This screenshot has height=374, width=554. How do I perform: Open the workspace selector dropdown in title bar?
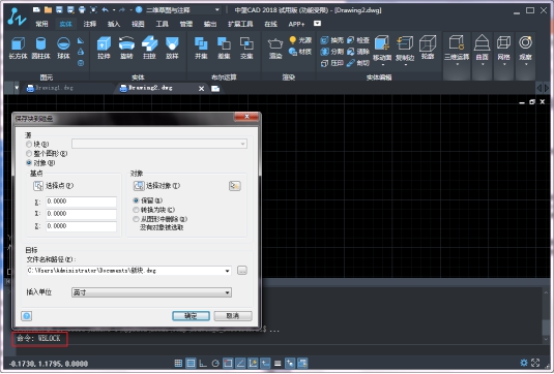[x=217, y=10]
